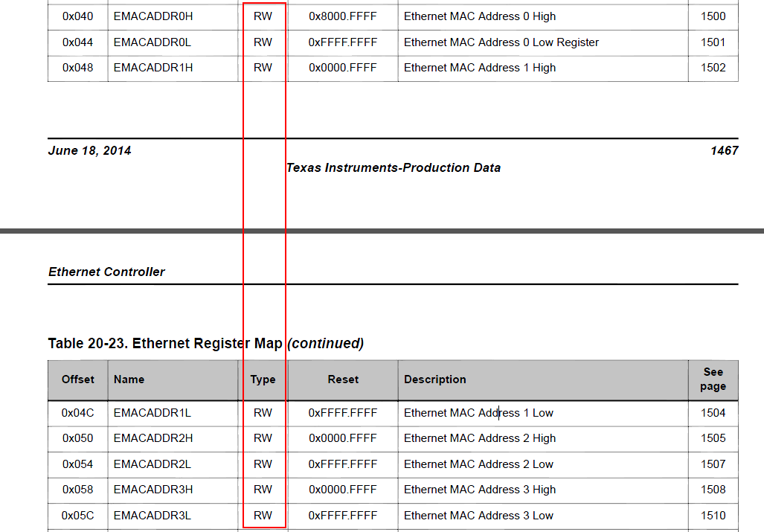Follow page 1507 link for EMACADDR2L

coord(713,464)
